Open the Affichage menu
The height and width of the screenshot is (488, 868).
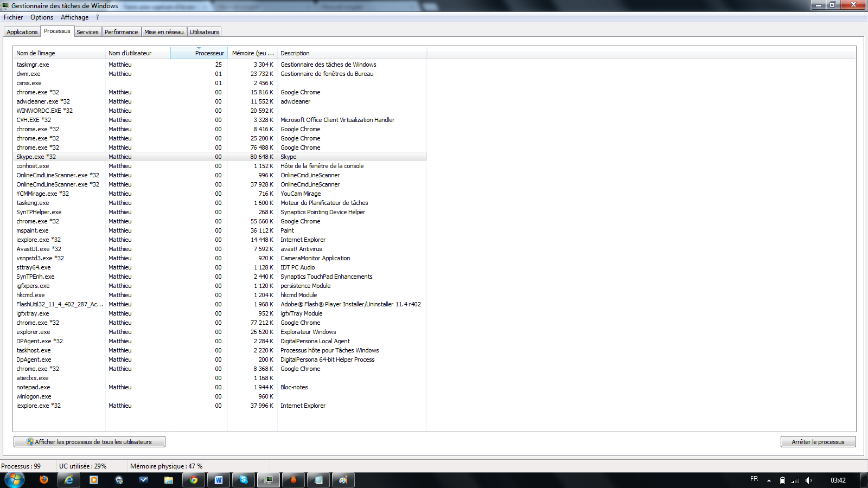pos(74,17)
